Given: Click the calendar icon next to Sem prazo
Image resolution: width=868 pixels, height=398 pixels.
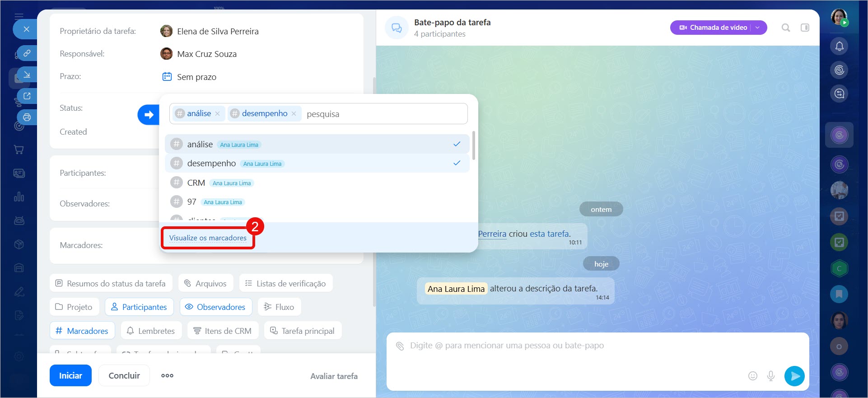Looking at the screenshot, I should click(x=167, y=76).
